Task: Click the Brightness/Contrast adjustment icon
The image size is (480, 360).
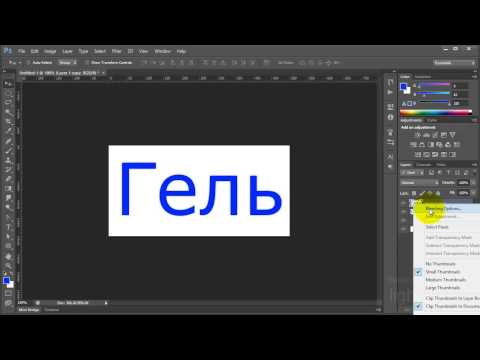Action: tap(417, 135)
